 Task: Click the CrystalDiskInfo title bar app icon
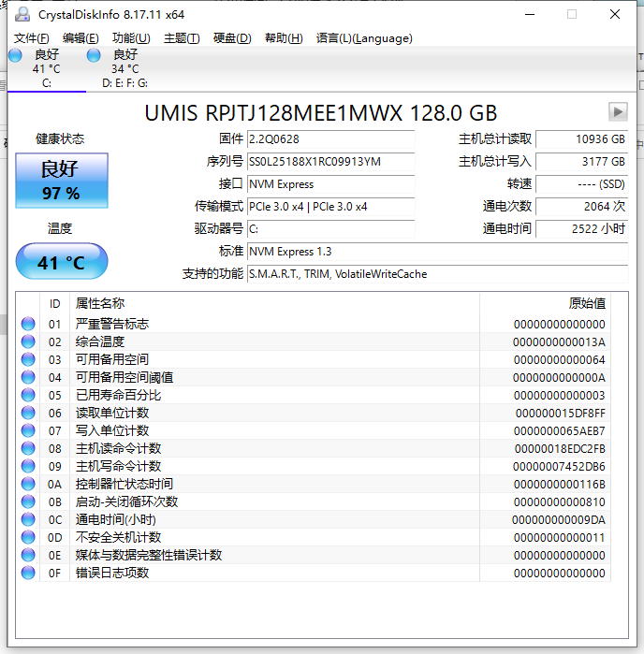tap(22, 14)
